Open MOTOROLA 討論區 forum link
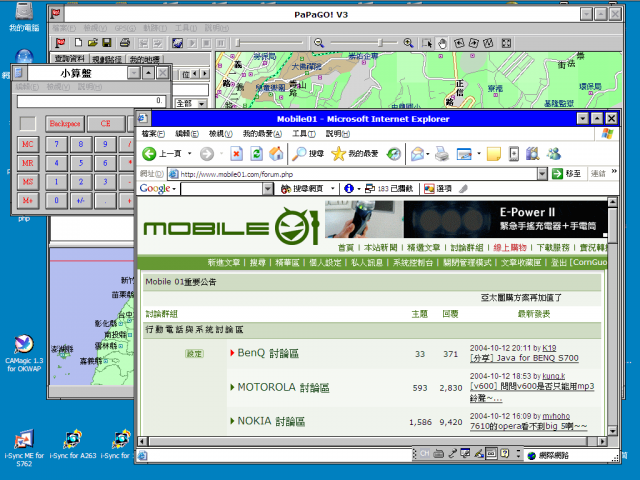 point(283,387)
